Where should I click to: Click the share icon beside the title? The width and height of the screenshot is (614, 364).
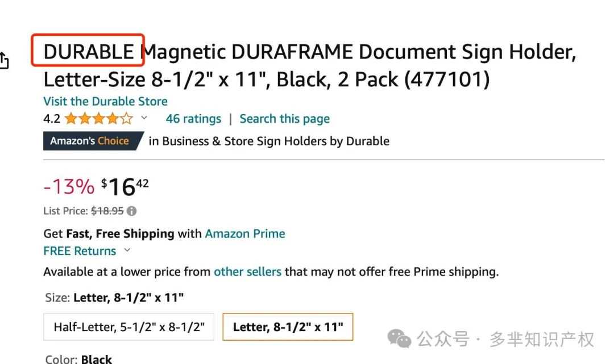[x=4, y=60]
